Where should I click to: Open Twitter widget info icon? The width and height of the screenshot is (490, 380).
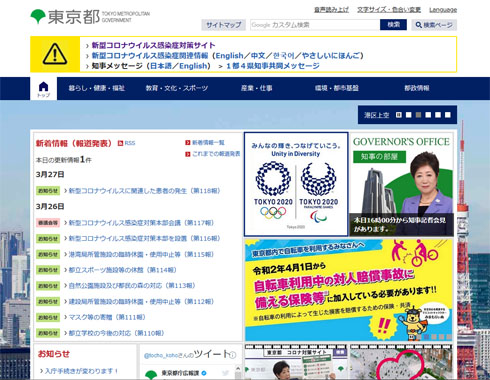[233, 355]
